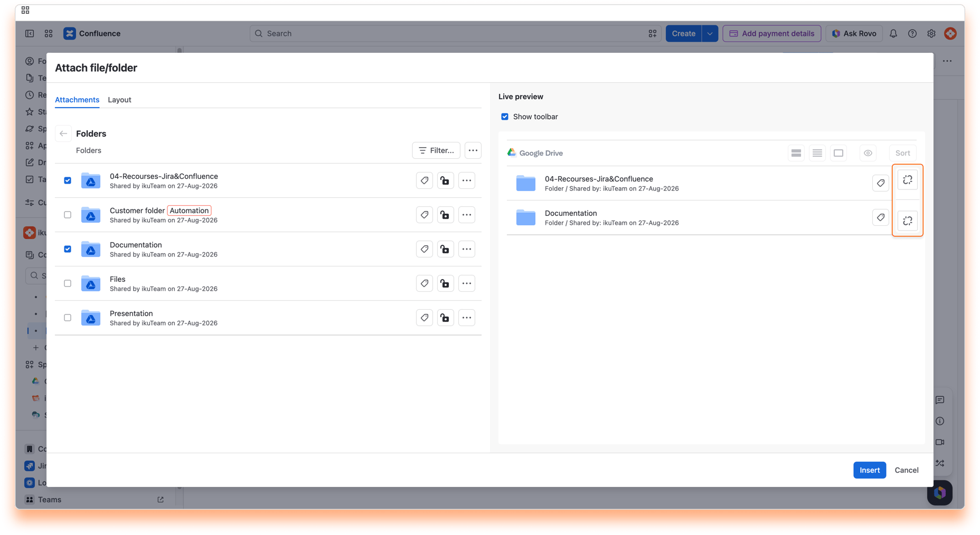
Task: Click tag icon for Documentation in live preview
Action: click(881, 217)
